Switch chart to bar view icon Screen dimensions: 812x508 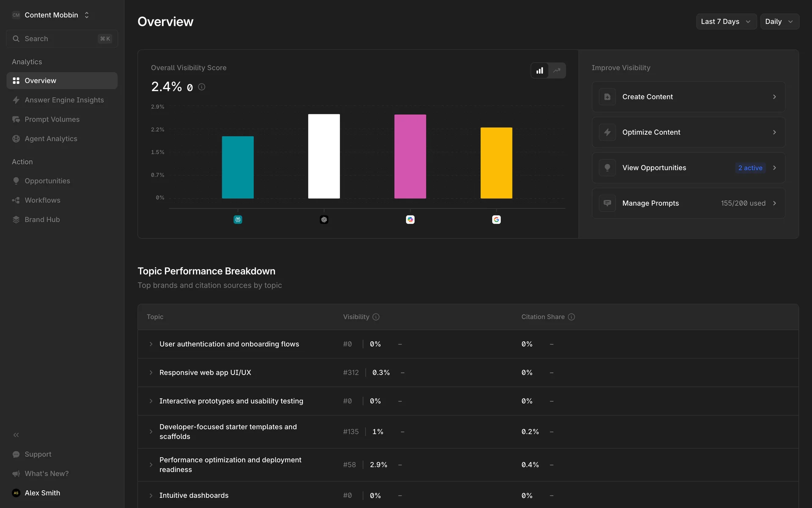[540, 70]
